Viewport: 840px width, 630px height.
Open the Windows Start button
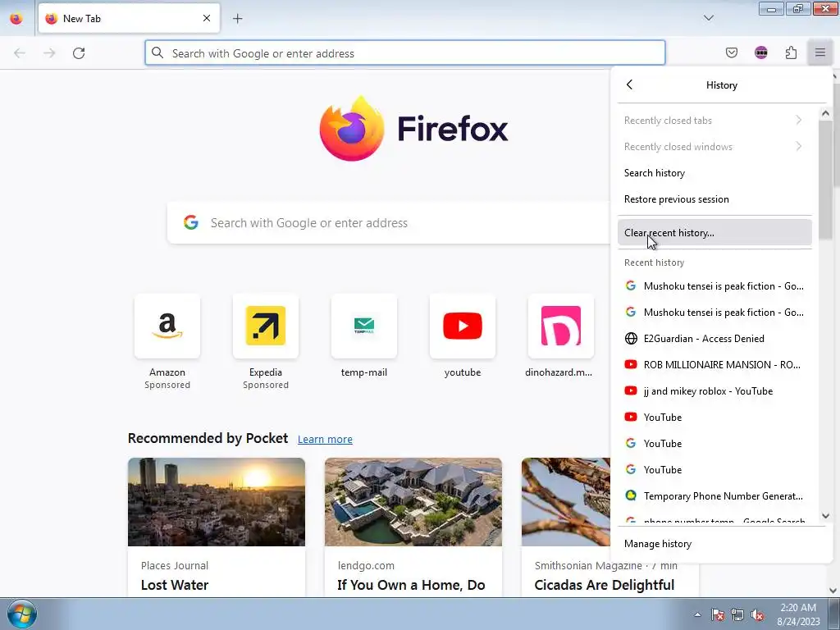pos(22,614)
